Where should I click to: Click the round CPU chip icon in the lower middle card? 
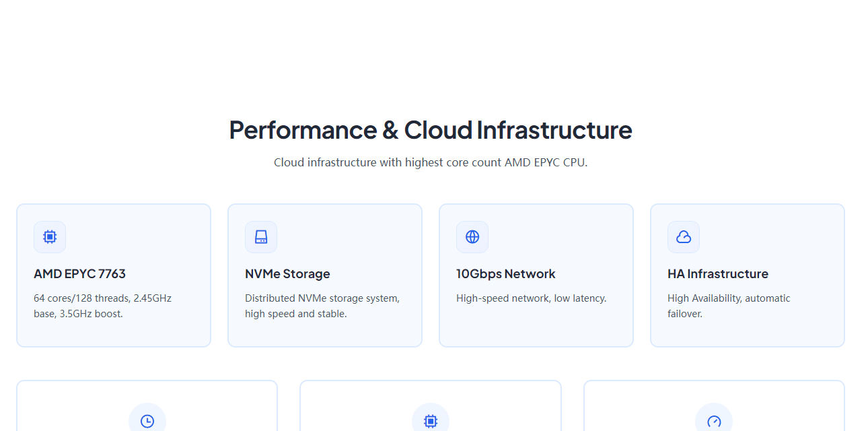(x=431, y=421)
